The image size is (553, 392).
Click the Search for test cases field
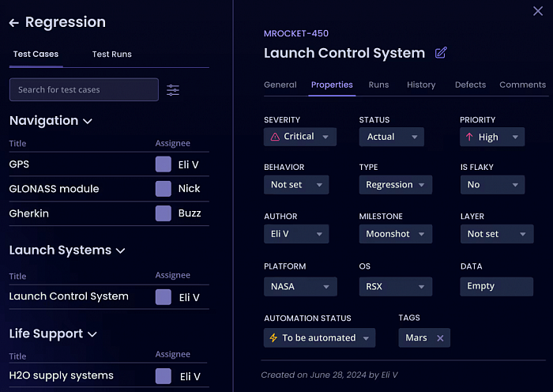coord(84,90)
